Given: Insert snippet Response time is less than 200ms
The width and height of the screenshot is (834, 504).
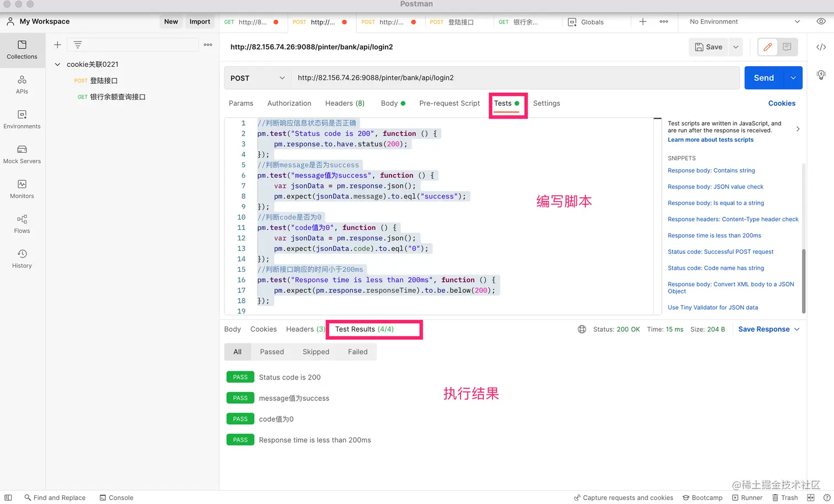Looking at the screenshot, I should pos(714,235).
